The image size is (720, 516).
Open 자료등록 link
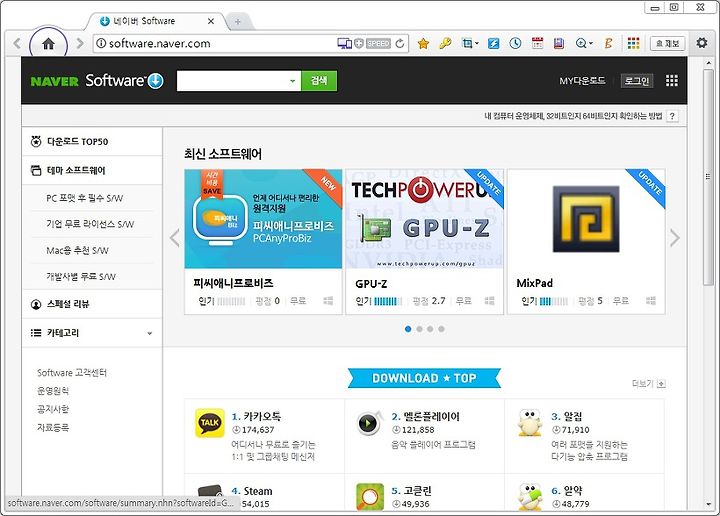[x=53, y=427]
